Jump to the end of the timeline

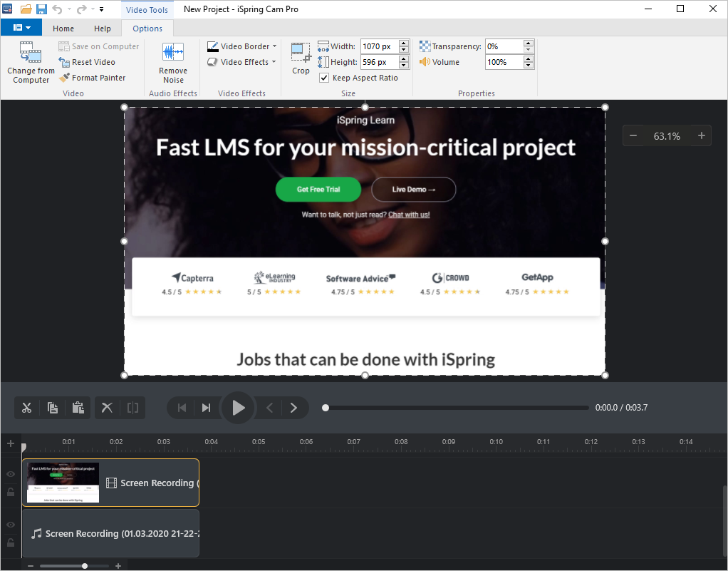point(206,408)
